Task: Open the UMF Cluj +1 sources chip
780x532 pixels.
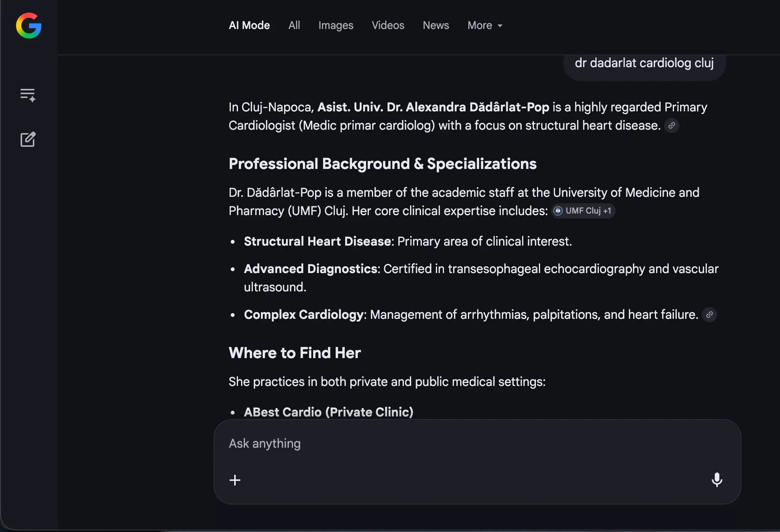Action: tap(583, 211)
